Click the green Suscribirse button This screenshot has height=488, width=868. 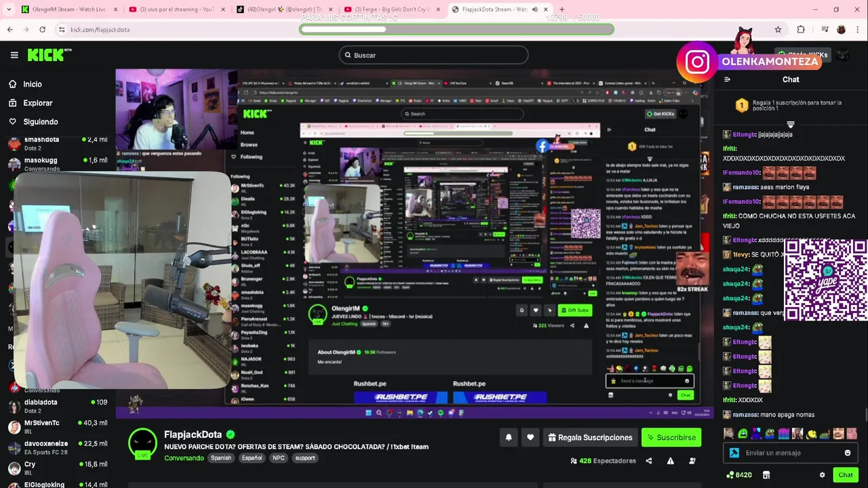pyautogui.click(x=671, y=438)
